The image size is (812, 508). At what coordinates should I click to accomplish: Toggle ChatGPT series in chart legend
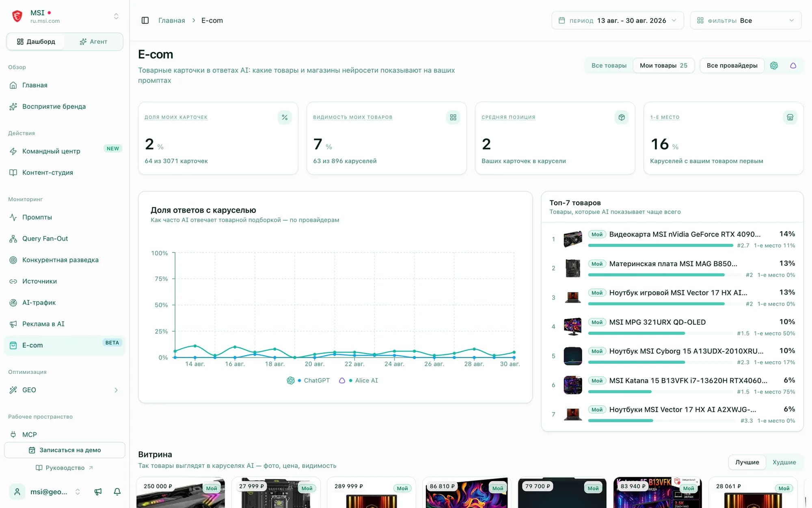point(309,380)
